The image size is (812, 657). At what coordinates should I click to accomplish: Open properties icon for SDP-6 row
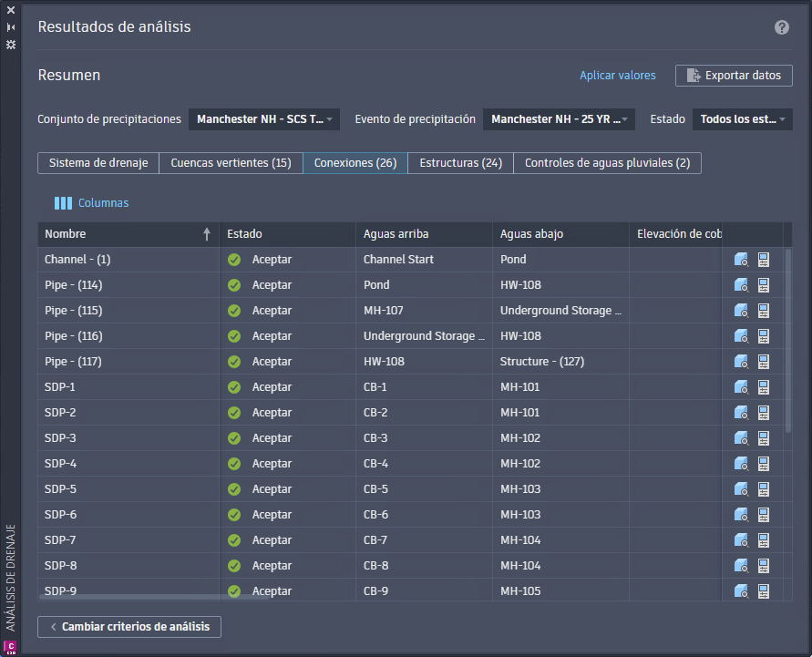[764, 515]
